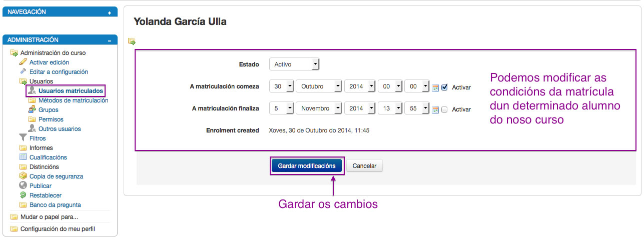Click the Yolanda García Ulla heading
The width and height of the screenshot is (644, 242).
180,22
